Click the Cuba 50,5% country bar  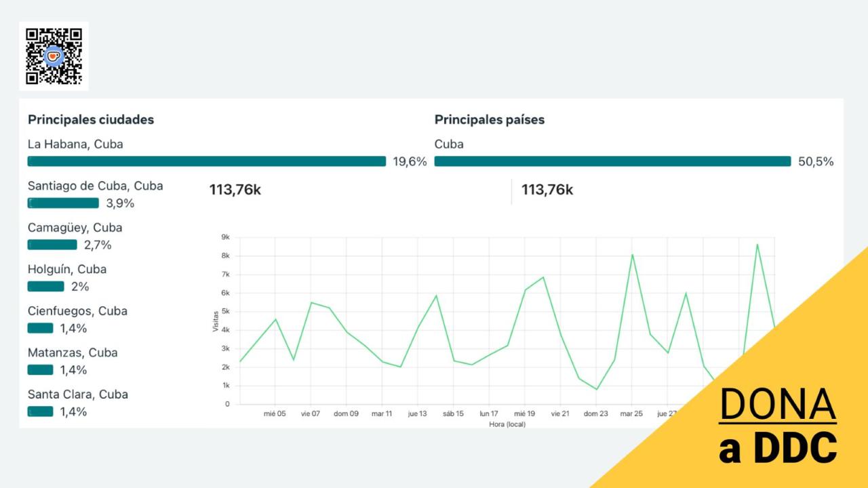[613, 161]
